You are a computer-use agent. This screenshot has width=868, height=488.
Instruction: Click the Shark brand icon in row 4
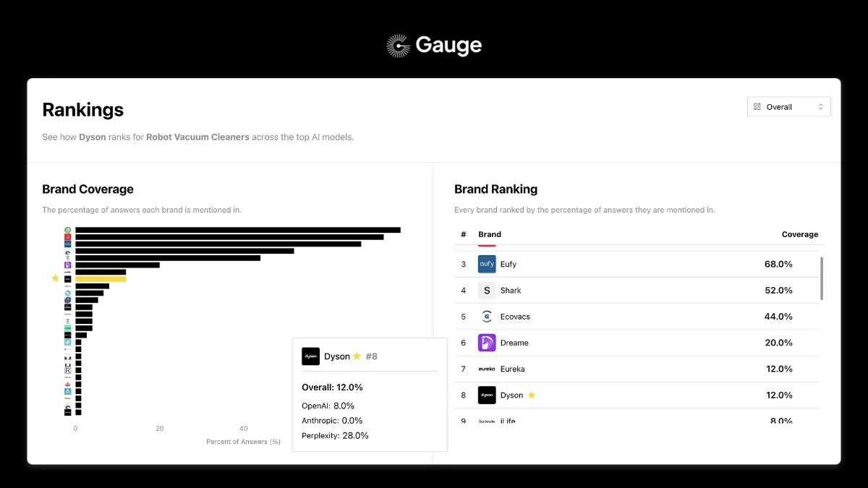tap(486, 290)
